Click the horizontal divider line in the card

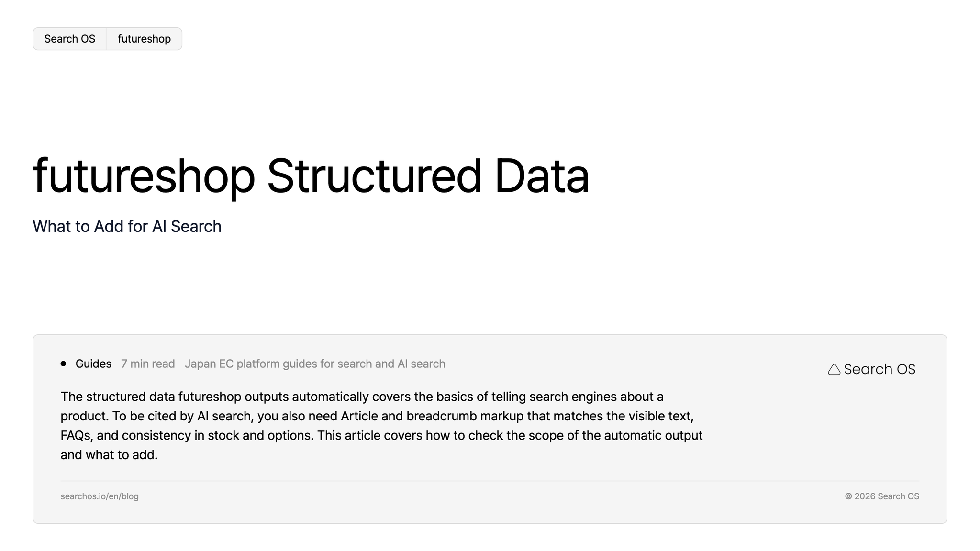(x=490, y=481)
